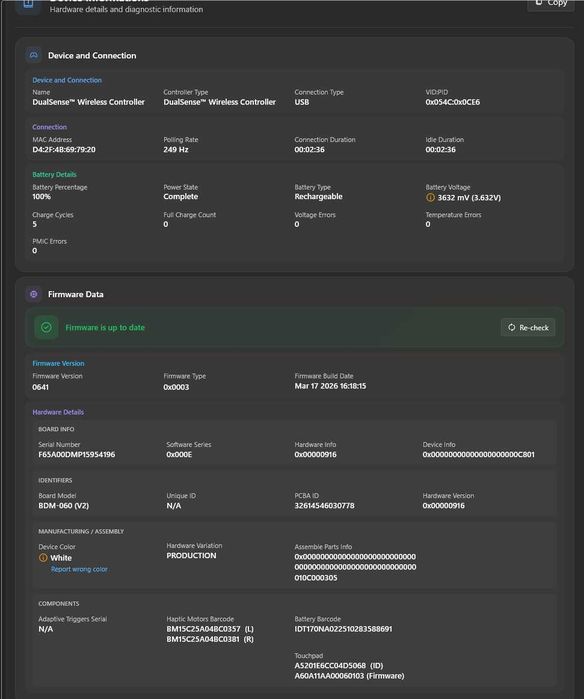Select the MAC Address value D4:2F:4B:69:79:20
584x699 pixels.
(64, 149)
